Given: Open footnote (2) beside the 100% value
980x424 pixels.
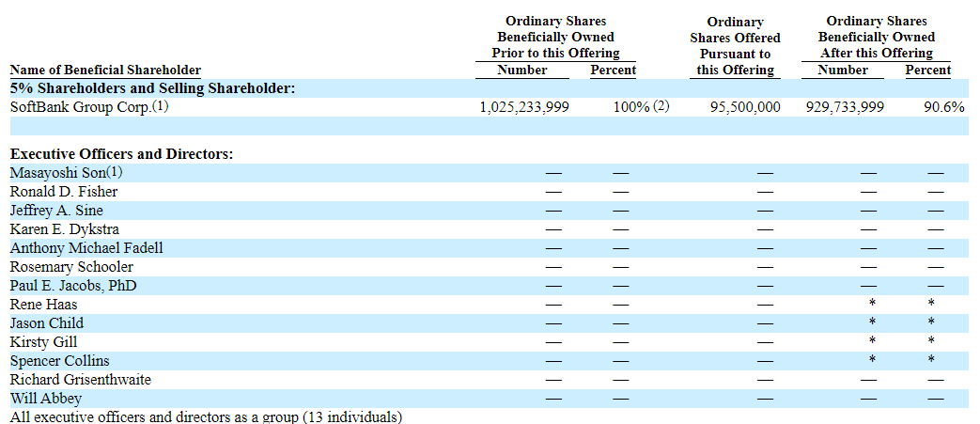Looking at the screenshot, I should tap(661, 106).
